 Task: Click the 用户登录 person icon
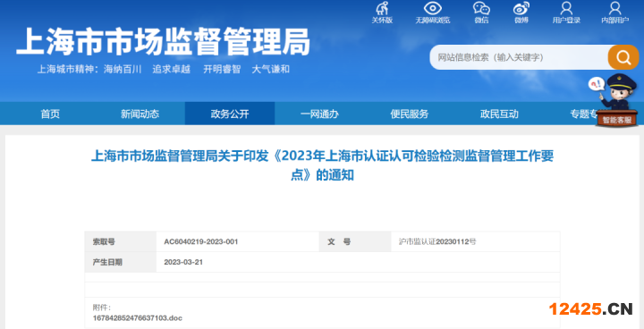click(566, 8)
